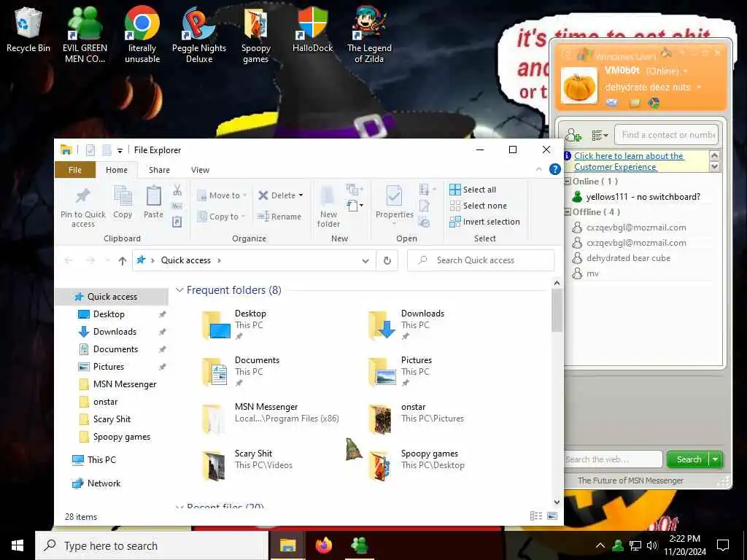Click Select none in ribbon
Viewport: 747px width, 560px height.
[479, 206]
